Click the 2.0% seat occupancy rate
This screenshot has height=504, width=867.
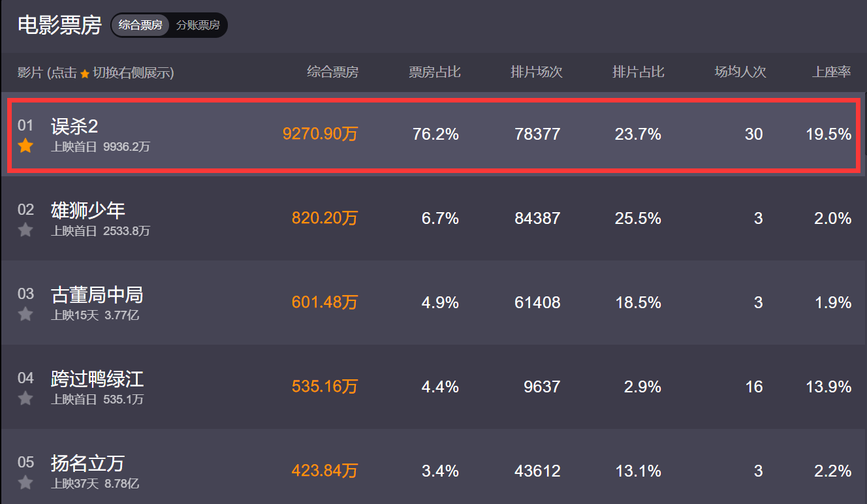[833, 219]
